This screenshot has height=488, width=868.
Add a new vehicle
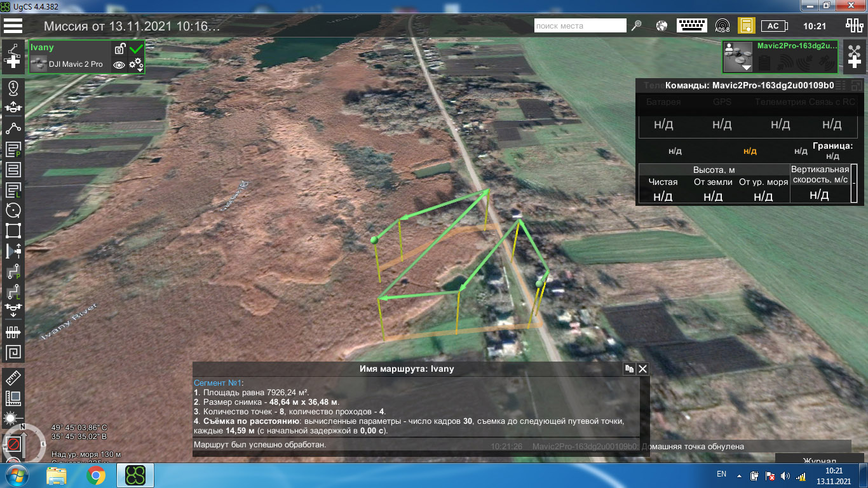point(853,55)
